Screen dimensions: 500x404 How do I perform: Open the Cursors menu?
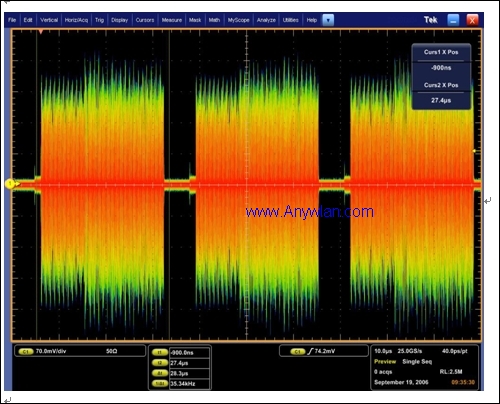[x=145, y=20]
